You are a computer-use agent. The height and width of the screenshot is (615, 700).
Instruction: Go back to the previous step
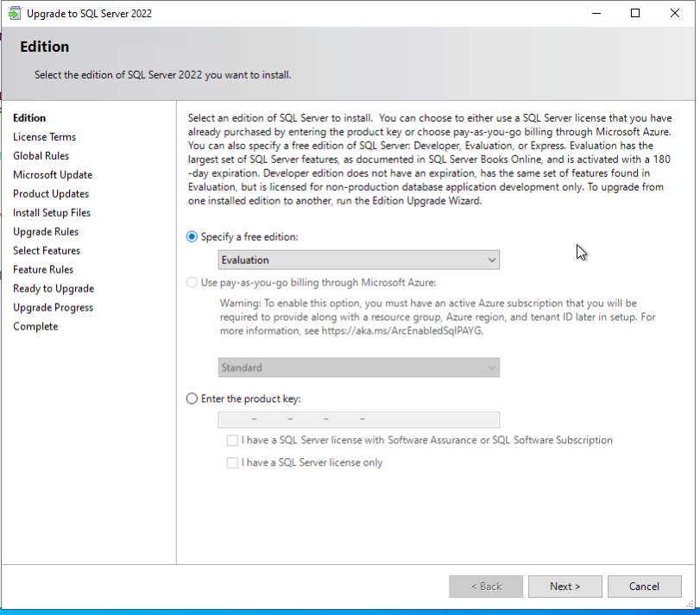click(x=485, y=586)
